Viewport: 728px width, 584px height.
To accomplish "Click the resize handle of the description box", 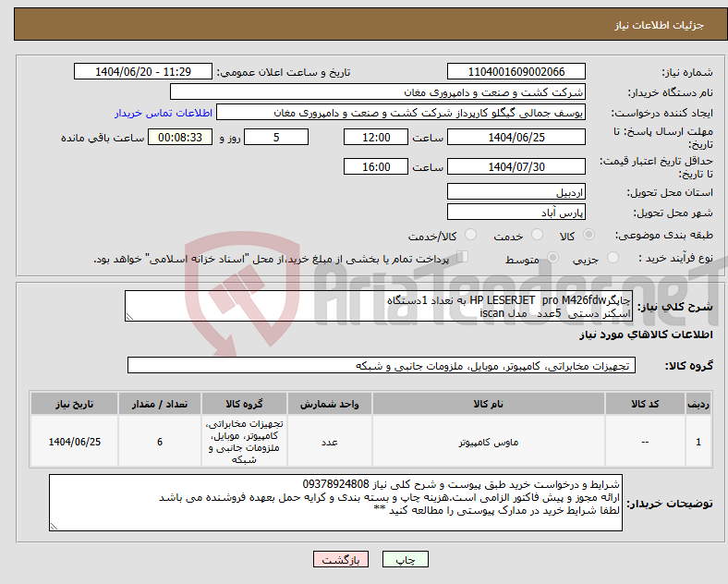I will pos(129,317).
